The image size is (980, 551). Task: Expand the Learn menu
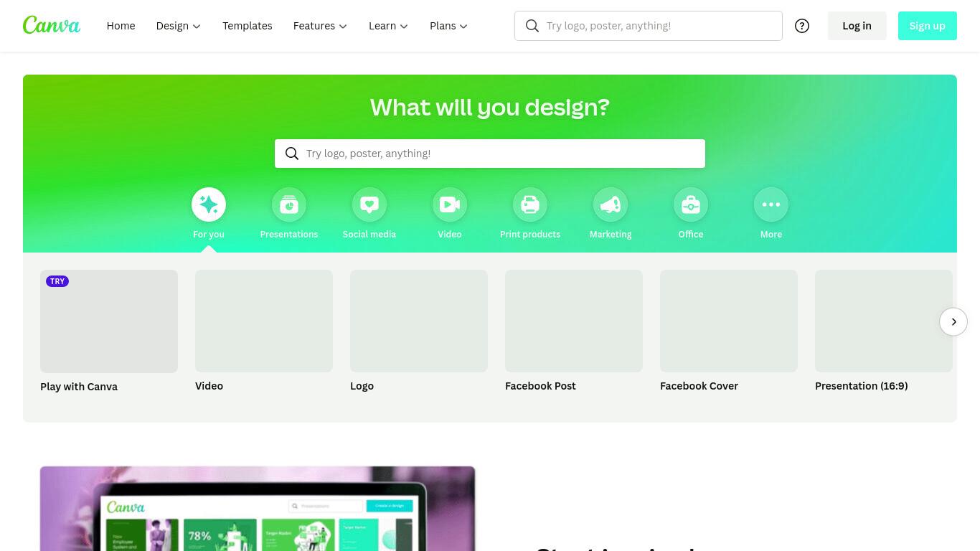388,26
